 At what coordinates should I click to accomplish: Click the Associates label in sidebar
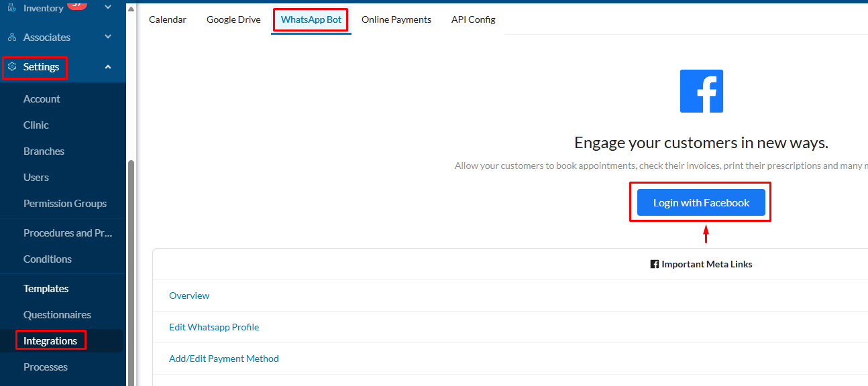click(x=47, y=37)
